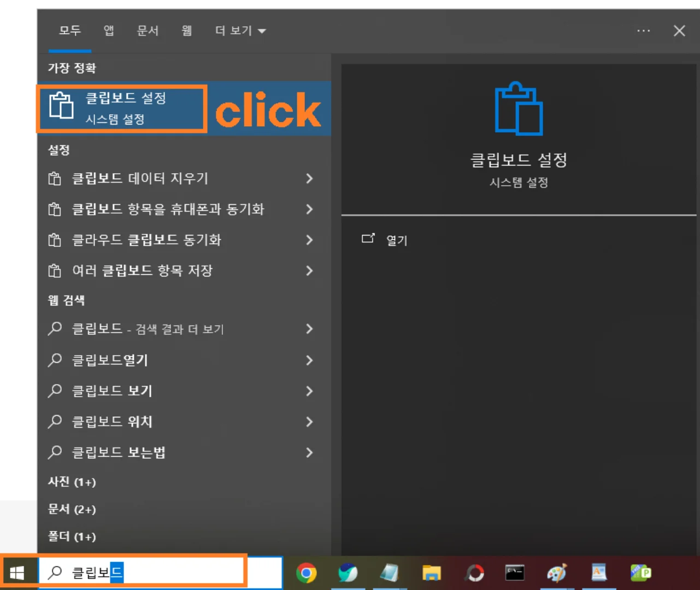Screen dimensions: 700x590
Task: Switch to the 웹 tab
Action: (186, 31)
